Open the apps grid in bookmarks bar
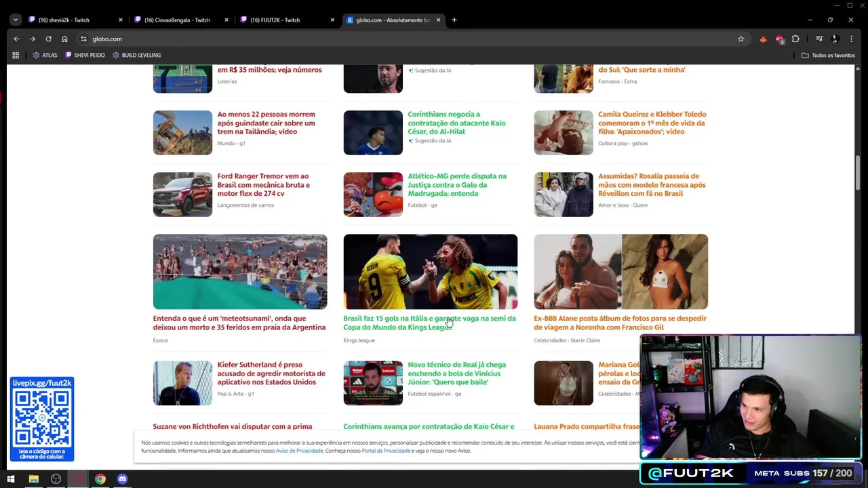This screenshot has height=488, width=868. click(16, 55)
